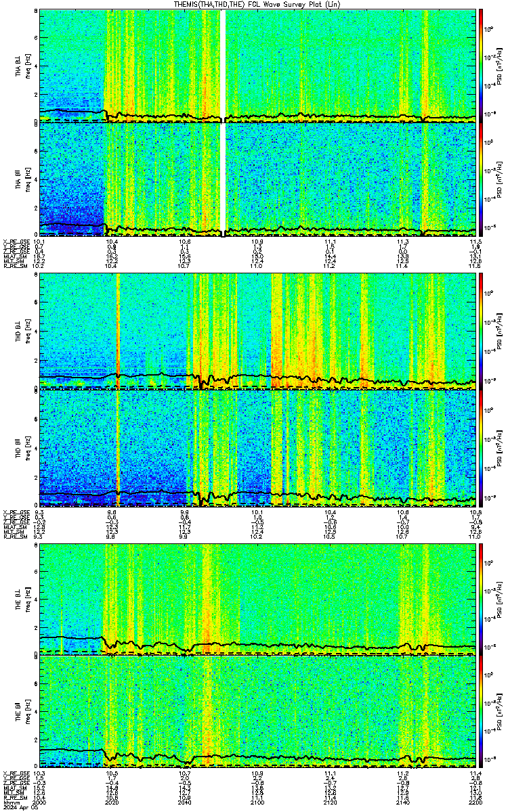
Task: Click the white data gap in THA B-perpendicular panel
Action: 223,66
